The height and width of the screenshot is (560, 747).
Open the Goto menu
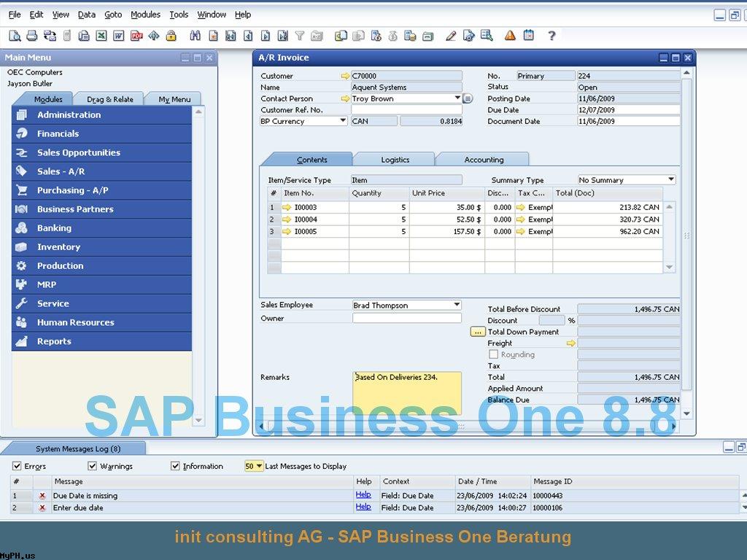113,15
